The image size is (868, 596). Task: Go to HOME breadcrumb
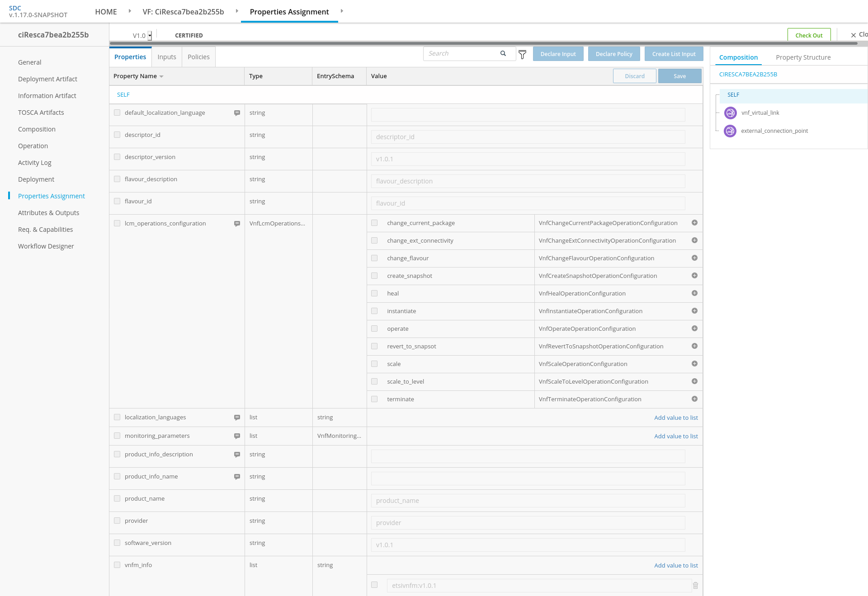(x=106, y=12)
